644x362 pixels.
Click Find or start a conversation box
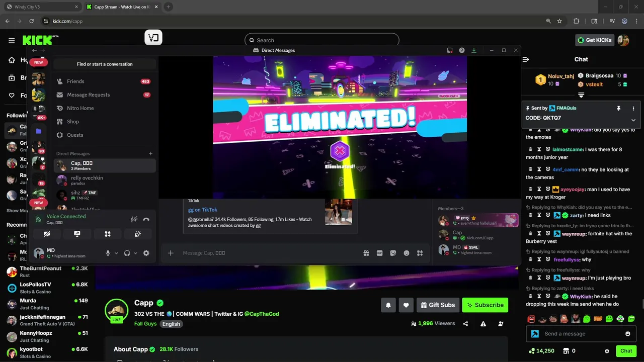point(105,64)
